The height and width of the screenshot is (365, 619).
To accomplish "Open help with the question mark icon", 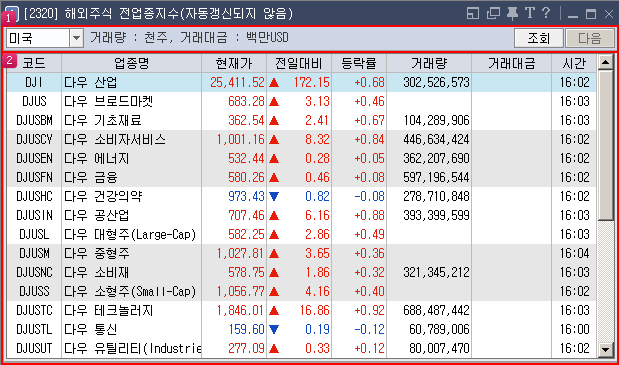I will (546, 13).
